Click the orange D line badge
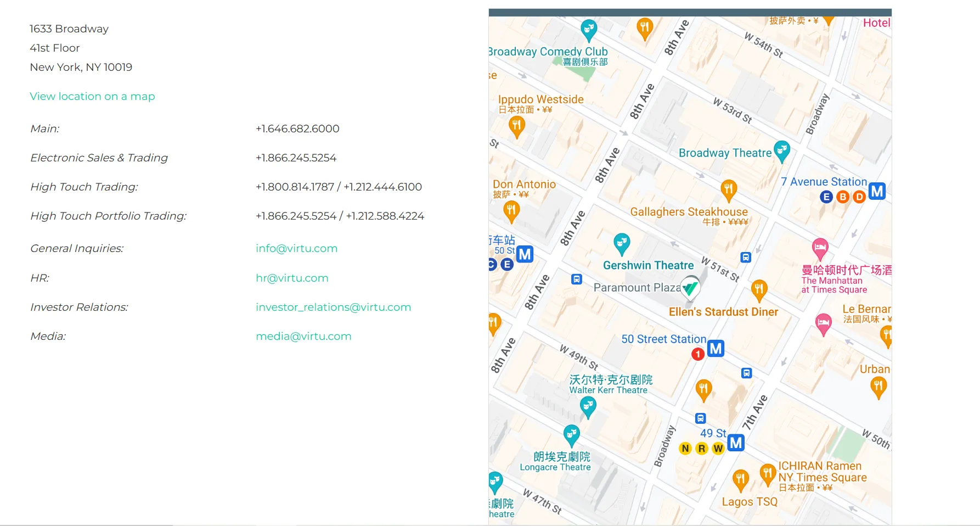 point(859,197)
